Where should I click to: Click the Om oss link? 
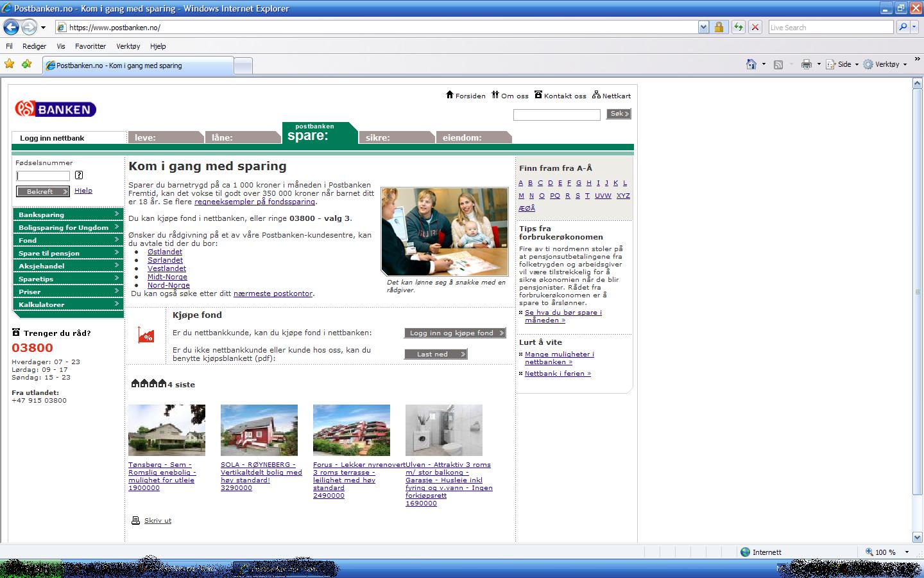tap(510, 96)
